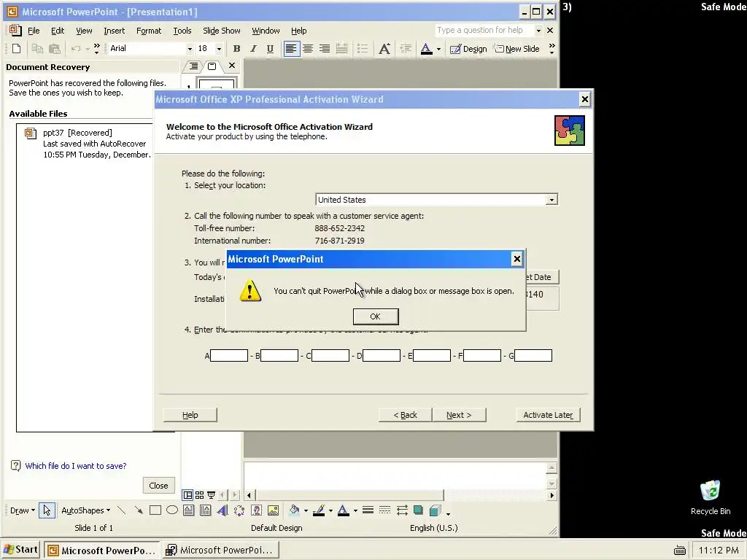Click the Design button
The width and height of the screenshot is (747, 560).
468,49
